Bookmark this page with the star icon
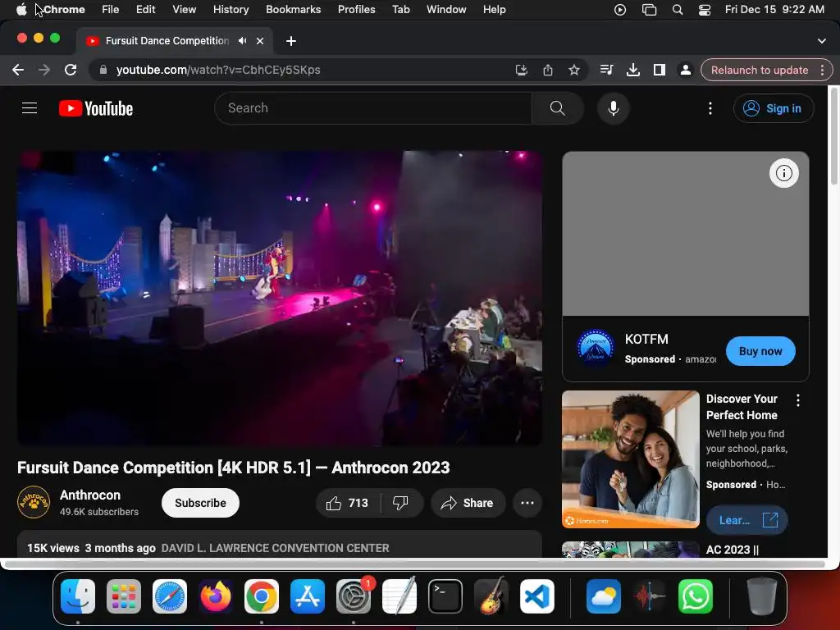840x630 pixels. tap(573, 70)
